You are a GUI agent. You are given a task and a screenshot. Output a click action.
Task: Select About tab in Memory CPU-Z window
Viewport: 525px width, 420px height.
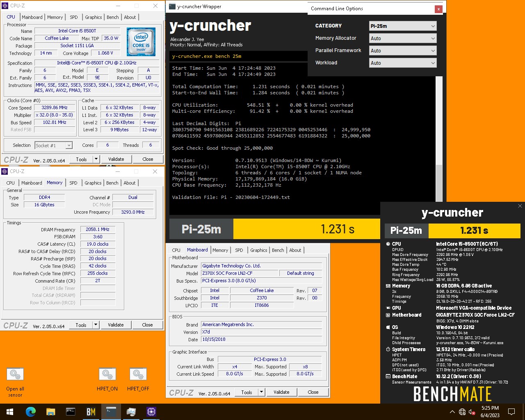point(130,183)
